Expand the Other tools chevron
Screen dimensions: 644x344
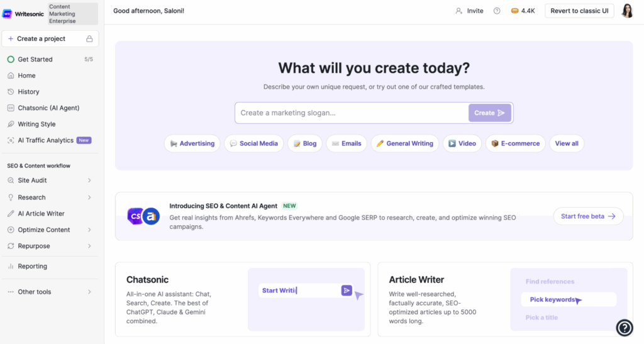89,292
